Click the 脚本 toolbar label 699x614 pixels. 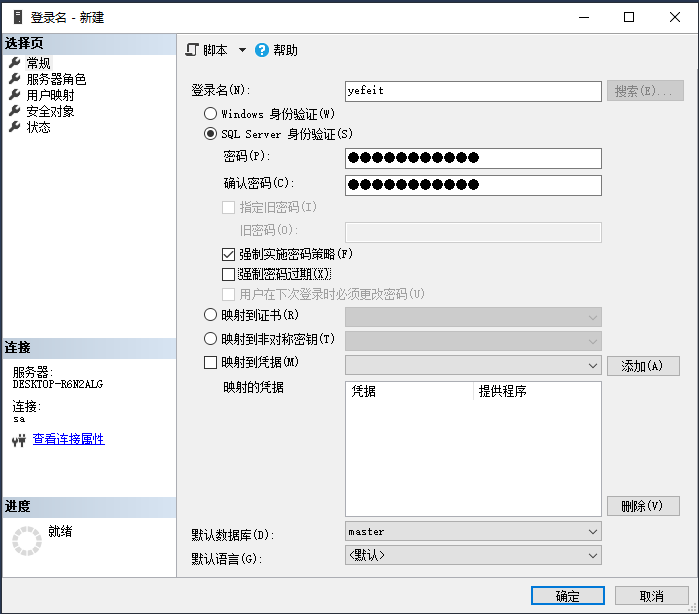pyautogui.click(x=215, y=50)
